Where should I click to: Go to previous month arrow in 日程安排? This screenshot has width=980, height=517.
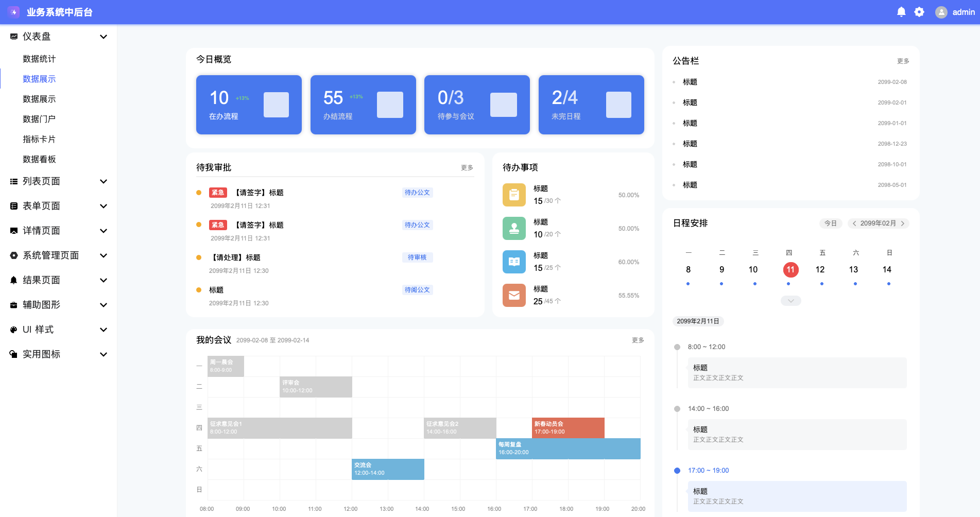pos(854,223)
